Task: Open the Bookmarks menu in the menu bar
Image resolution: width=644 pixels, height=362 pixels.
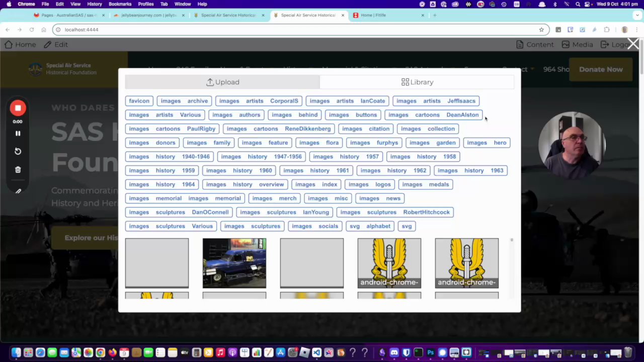Action: (120, 4)
